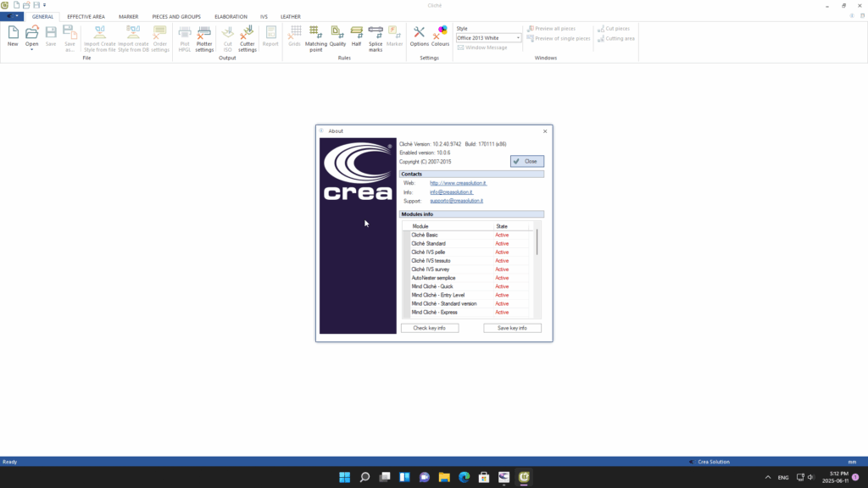Click the Save key info button

tap(512, 328)
